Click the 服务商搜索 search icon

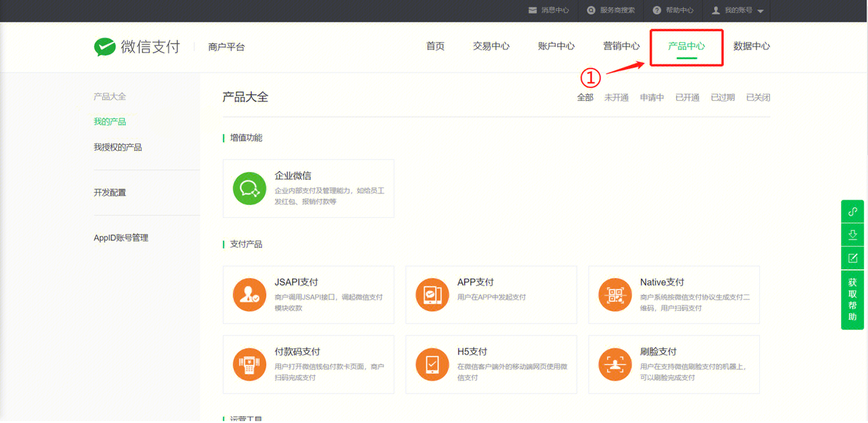point(591,10)
